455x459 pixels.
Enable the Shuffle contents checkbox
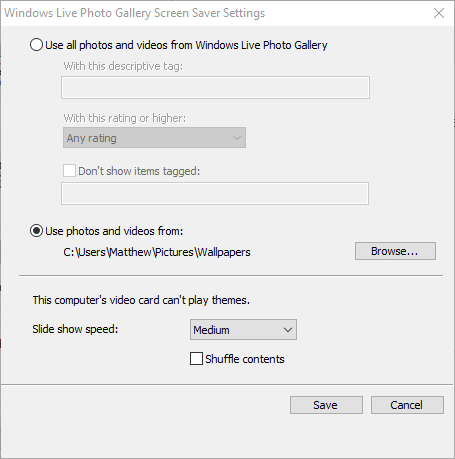(196, 359)
